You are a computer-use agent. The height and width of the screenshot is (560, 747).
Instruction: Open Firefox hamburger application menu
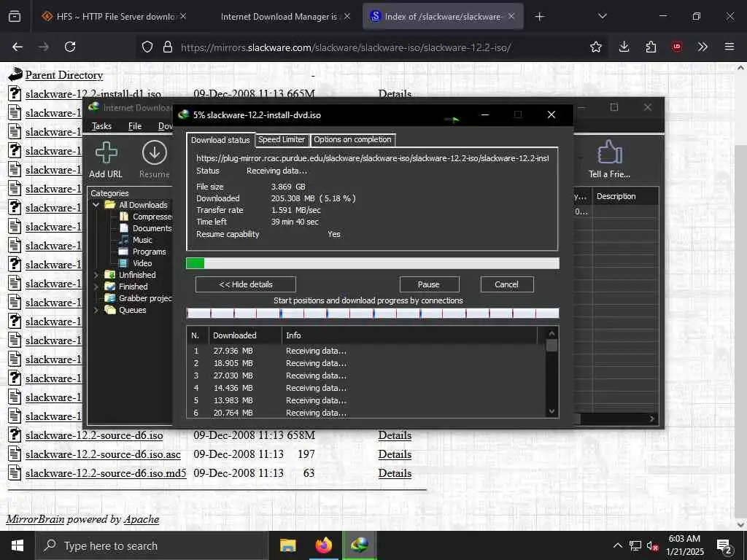point(729,47)
